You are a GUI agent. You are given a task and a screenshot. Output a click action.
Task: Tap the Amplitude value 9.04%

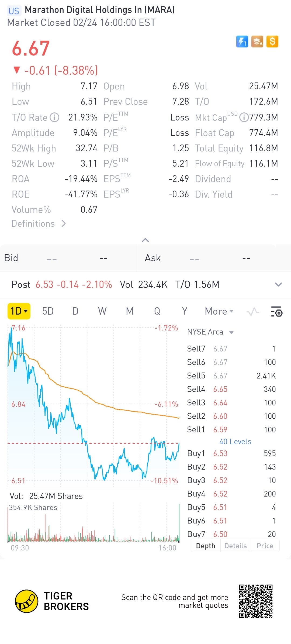[85, 133]
